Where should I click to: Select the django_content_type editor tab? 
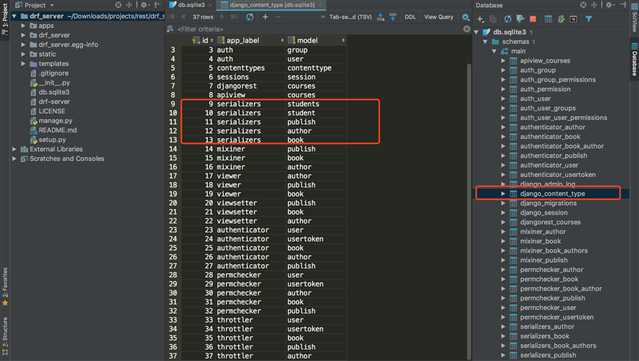pyautogui.click(x=271, y=5)
